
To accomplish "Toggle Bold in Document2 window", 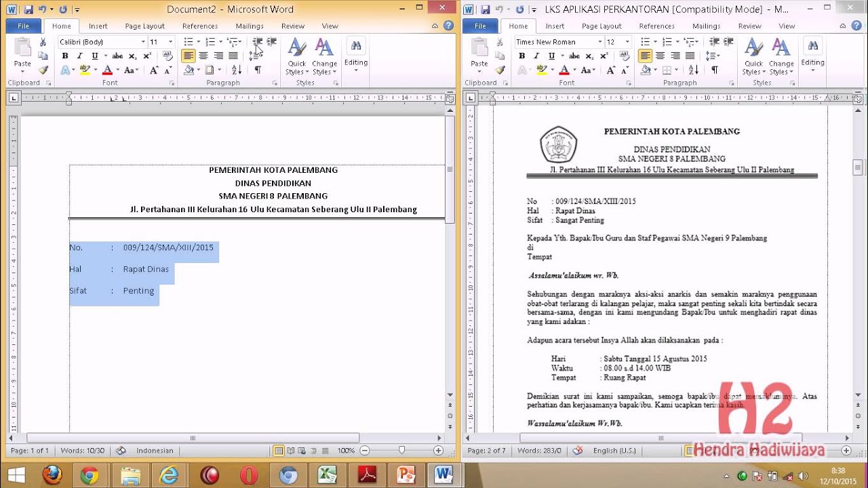I will tap(64, 56).
